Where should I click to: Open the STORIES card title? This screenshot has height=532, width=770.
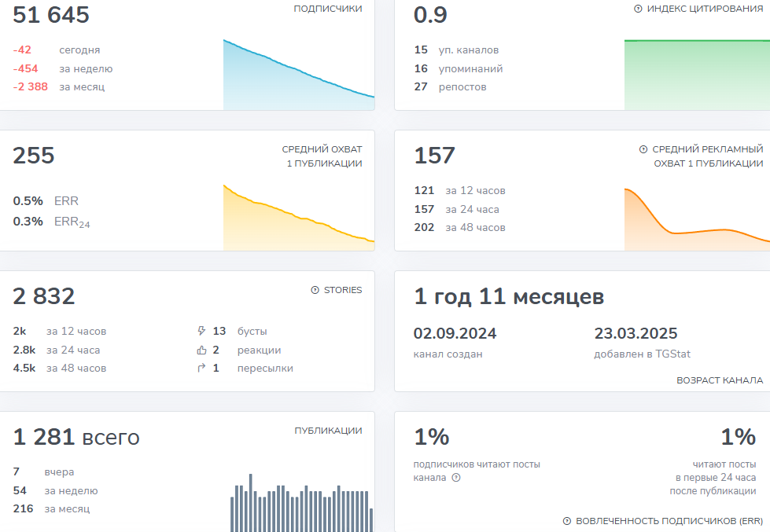(x=343, y=290)
